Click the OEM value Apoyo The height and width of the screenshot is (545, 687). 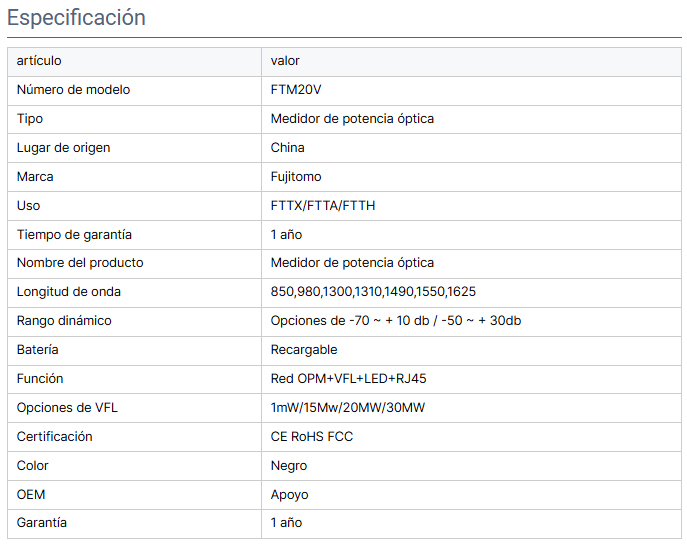coord(290,495)
